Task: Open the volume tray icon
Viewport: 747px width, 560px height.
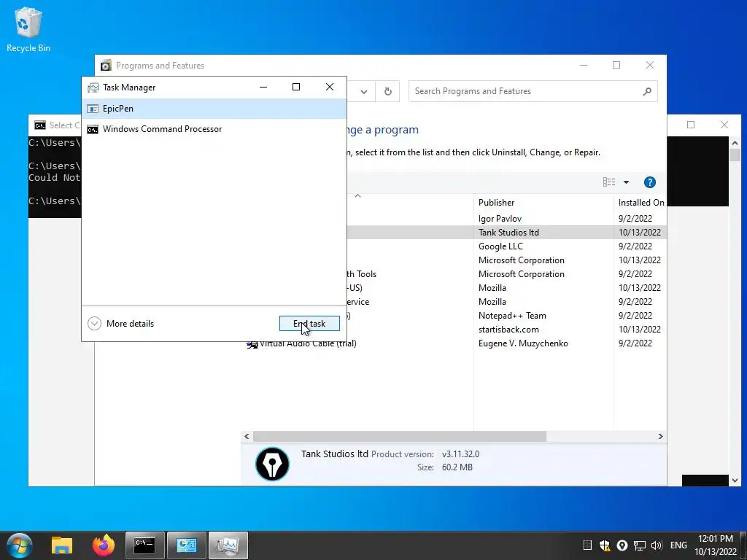Action: click(657, 545)
